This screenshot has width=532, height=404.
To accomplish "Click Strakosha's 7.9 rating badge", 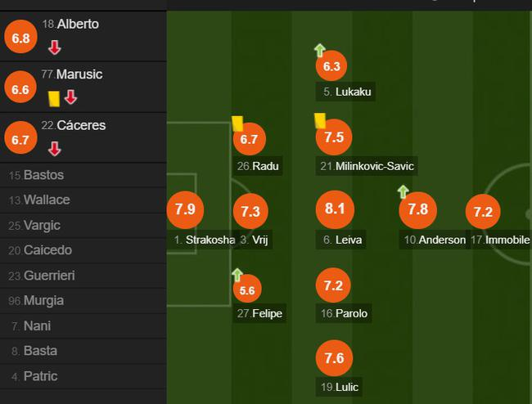I will [x=185, y=210].
